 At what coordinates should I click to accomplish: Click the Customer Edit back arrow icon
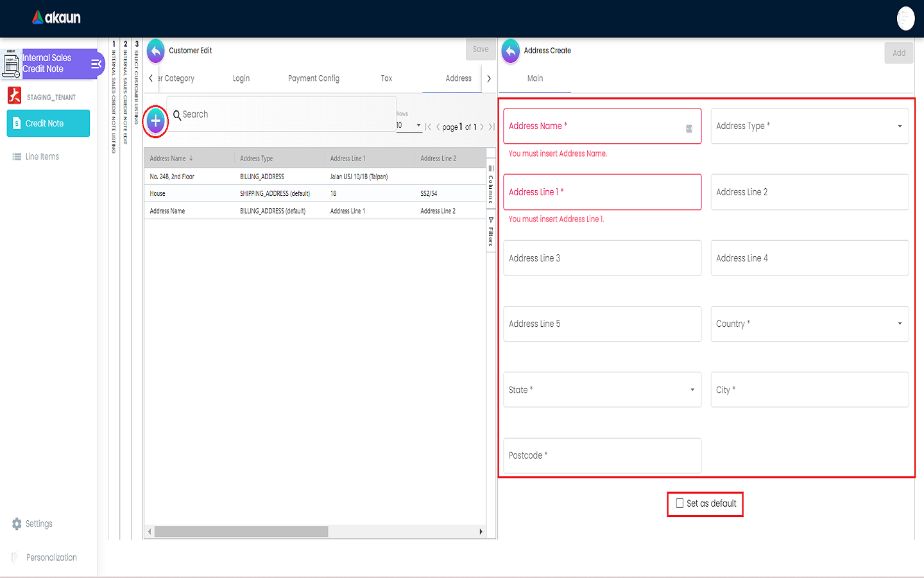(x=156, y=51)
